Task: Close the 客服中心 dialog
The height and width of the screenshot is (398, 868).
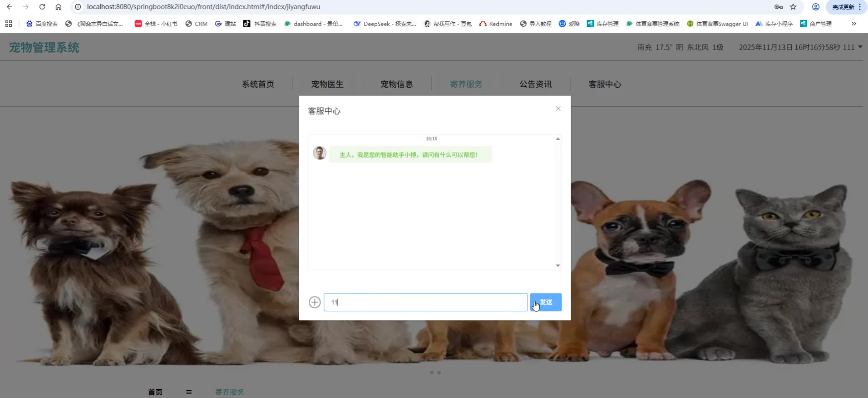Action: coord(558,109)
